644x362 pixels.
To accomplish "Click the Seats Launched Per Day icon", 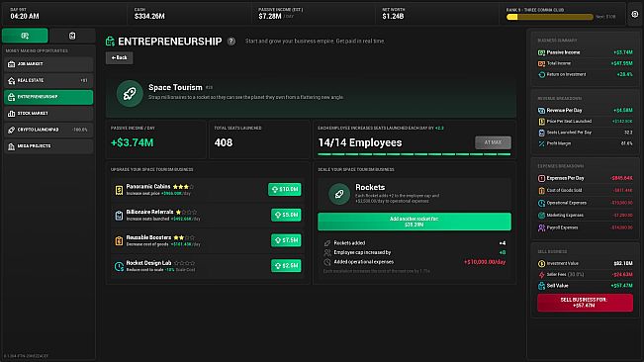I will pos(541,133).
